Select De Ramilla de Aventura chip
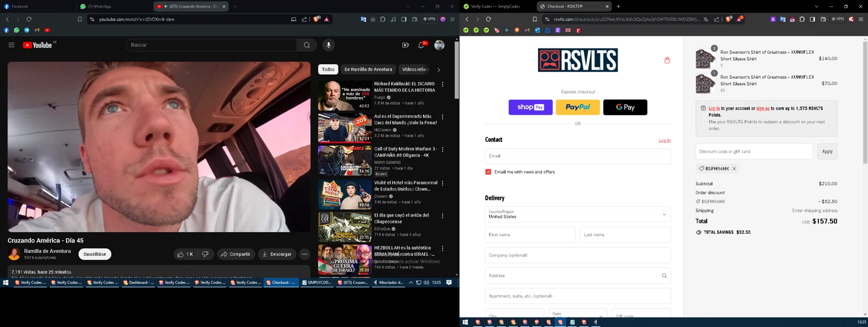The width and height of the screenshot is (868, 327). pos(368,69)
